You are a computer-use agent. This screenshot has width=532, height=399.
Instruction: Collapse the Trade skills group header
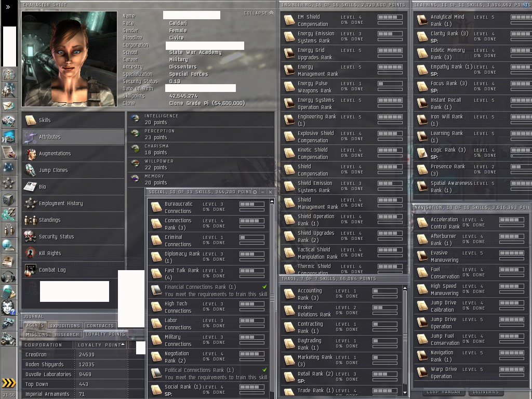[343, 278]
